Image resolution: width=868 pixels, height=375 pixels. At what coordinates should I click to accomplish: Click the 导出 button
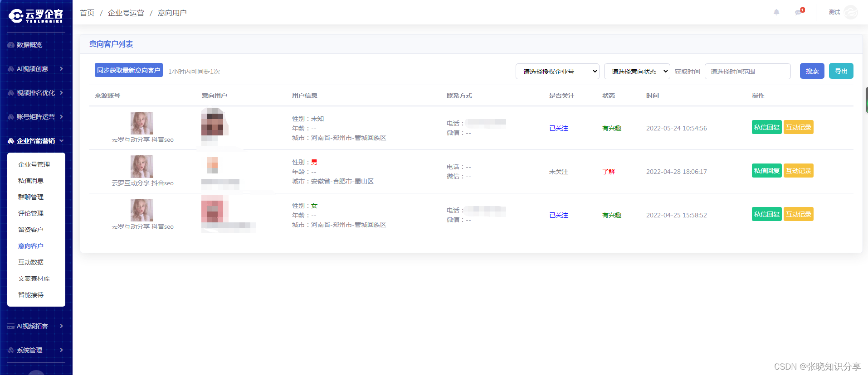tap(841, 71)
